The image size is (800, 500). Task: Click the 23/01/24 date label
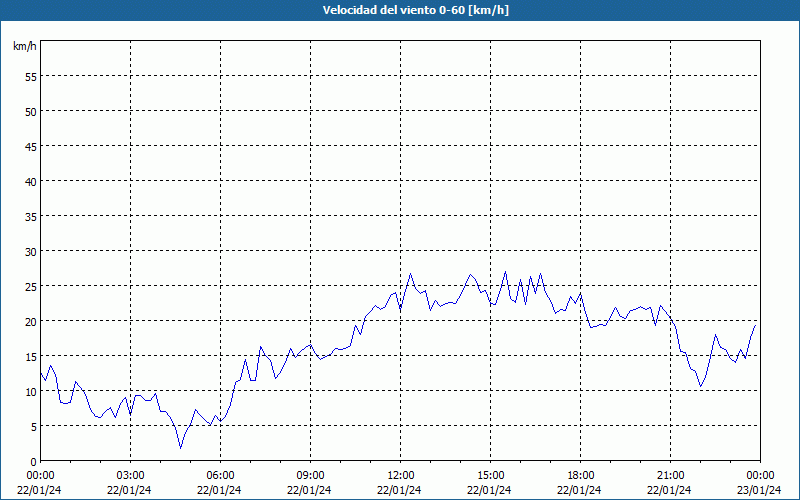coord(759,490)
